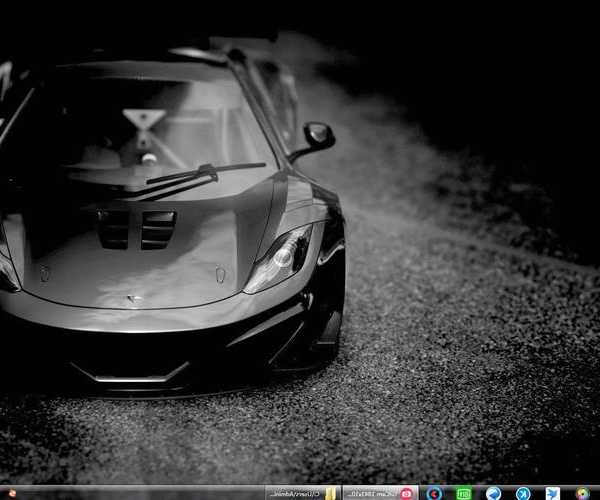This screenshot has height=500, width=600.
Task: Click the blue round arrow taskbar icon
Action: (493, 492)
